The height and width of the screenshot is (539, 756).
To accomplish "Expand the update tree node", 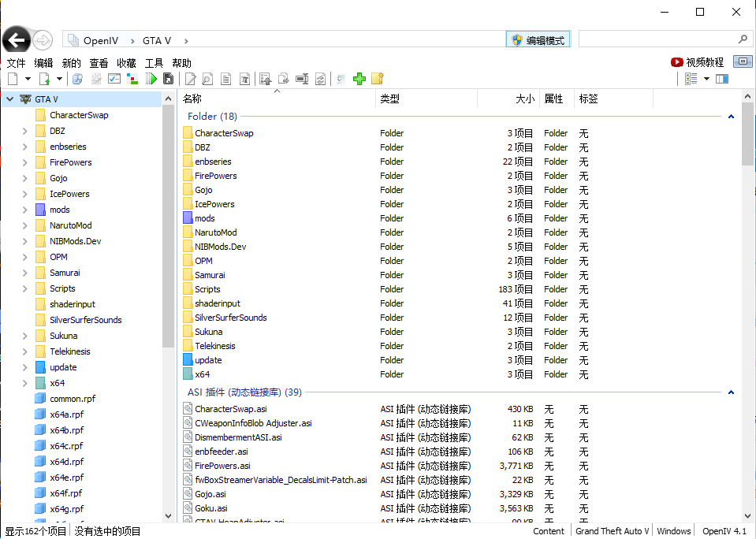I will (x=24, y=367).
